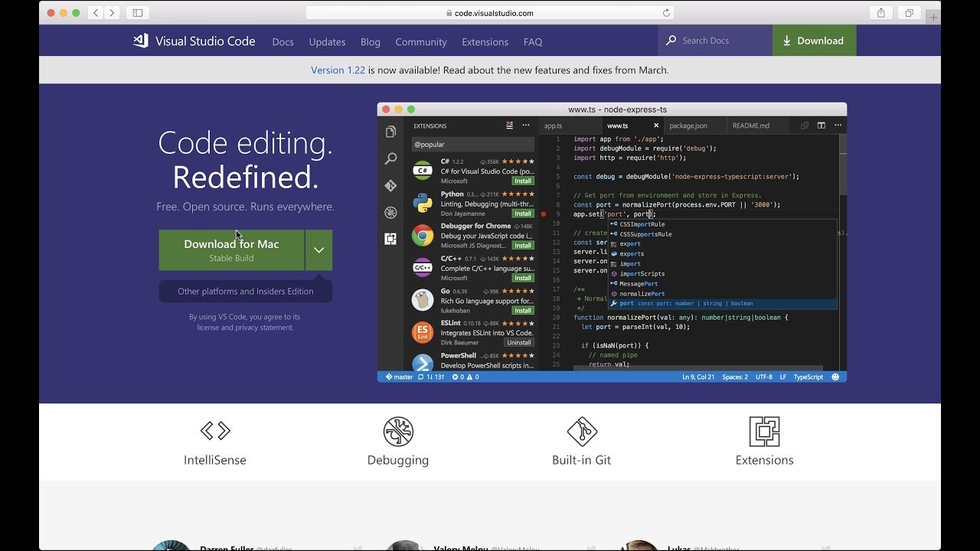Go to the Blog

click(x=371, y=42)
